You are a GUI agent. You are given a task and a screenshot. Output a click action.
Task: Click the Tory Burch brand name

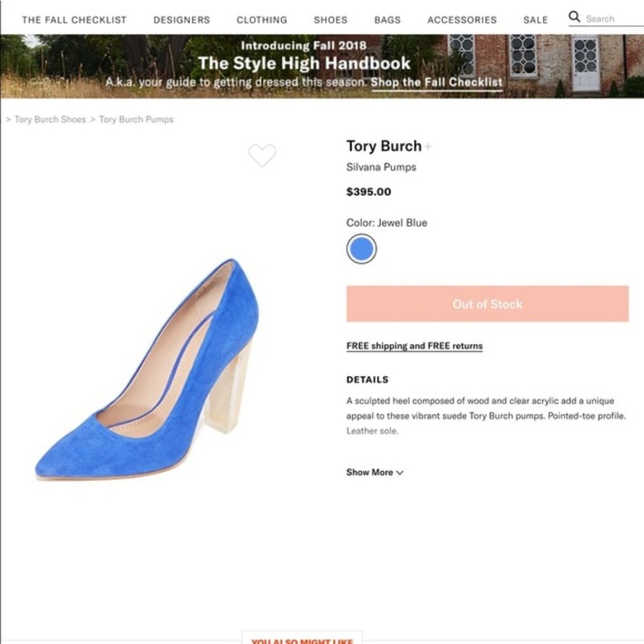point(384,146)
